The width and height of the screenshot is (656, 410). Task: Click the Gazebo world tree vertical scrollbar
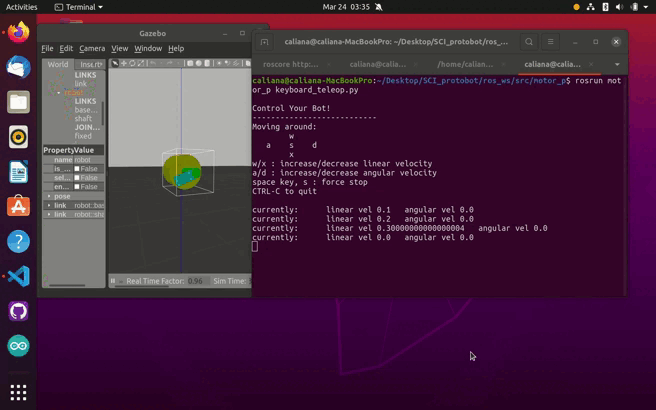[x=103, y=112]
